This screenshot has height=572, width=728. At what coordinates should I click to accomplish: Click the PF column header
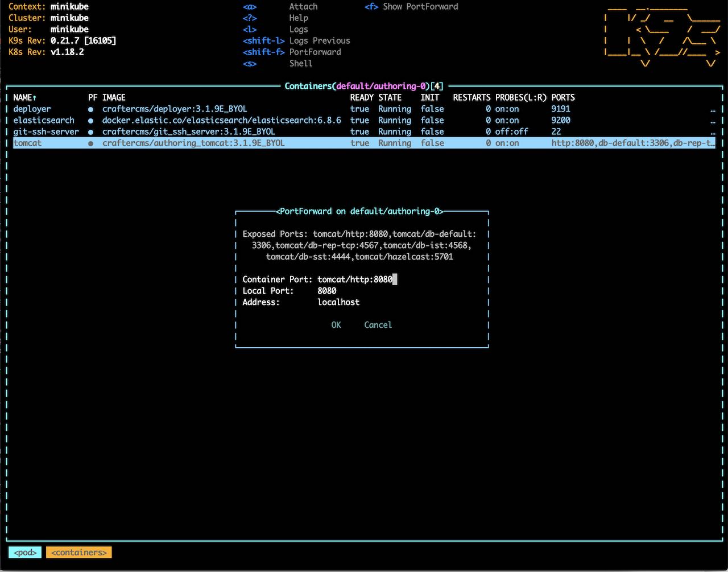[93, 97]
